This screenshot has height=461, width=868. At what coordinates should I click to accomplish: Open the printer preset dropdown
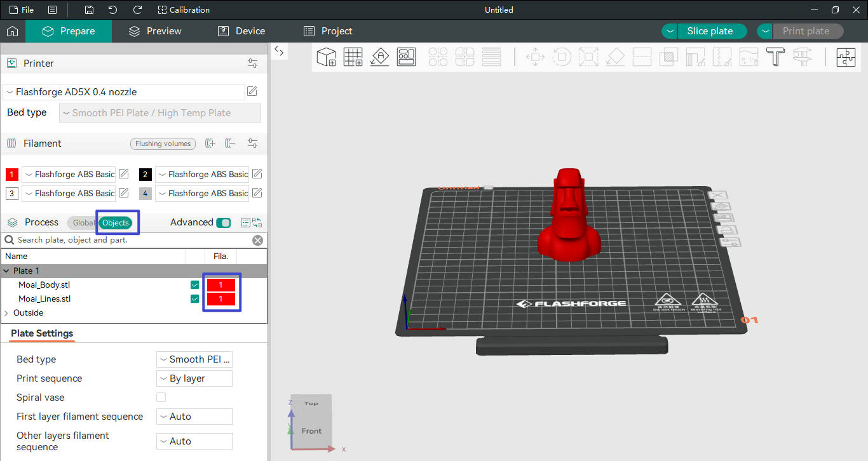tap(124, 92)
